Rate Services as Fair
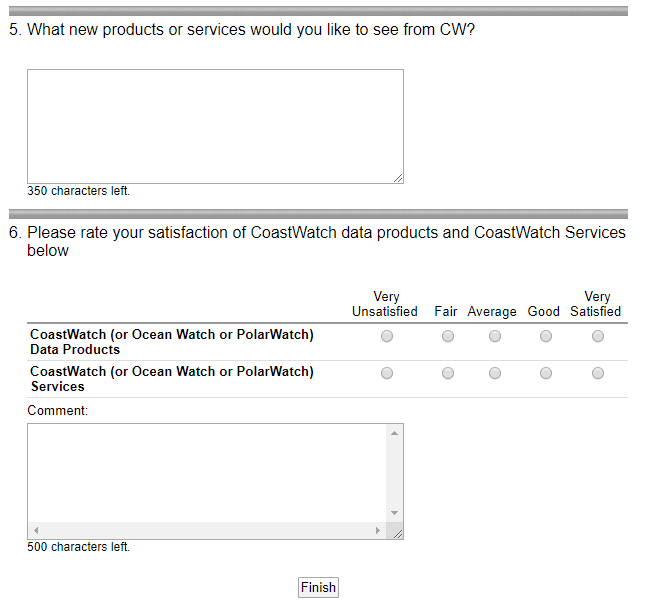655x610 pixels. point(448,373)
